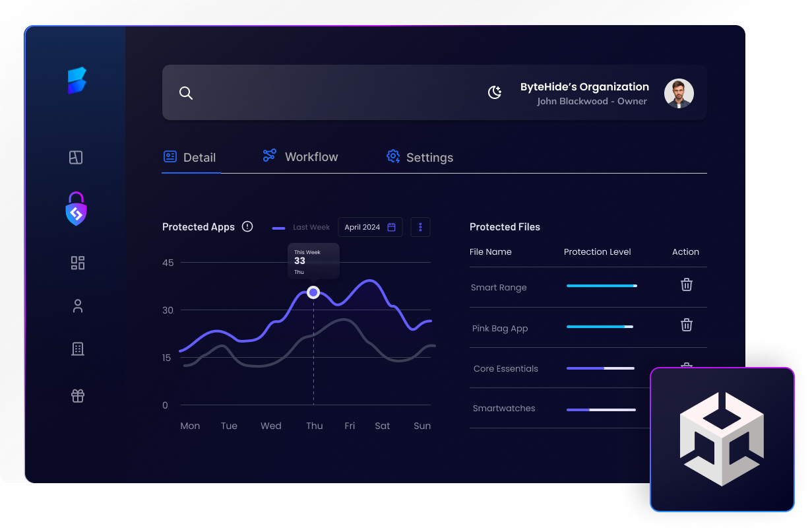812x532 pixels.
Task: Open the user profile sidebar icon
Action: tap(78, 306)
